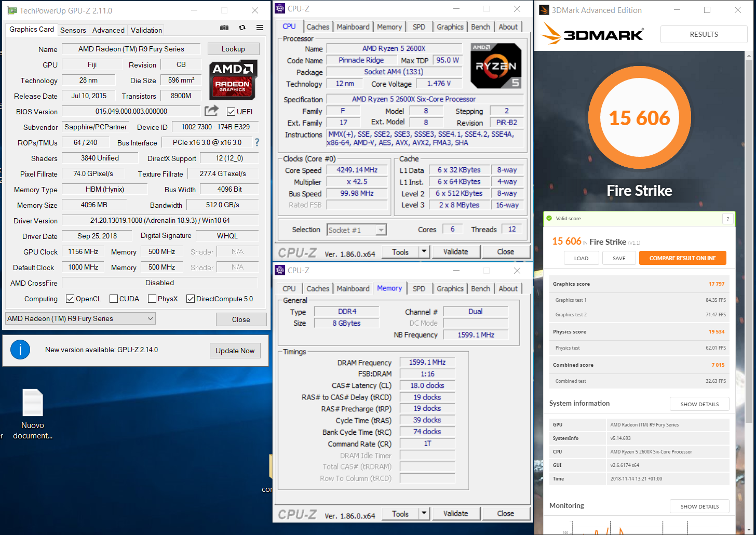The image size is (756, 535).
Task: Click the Lookup button in GPU-Z
Action: [x=233, y=49]
